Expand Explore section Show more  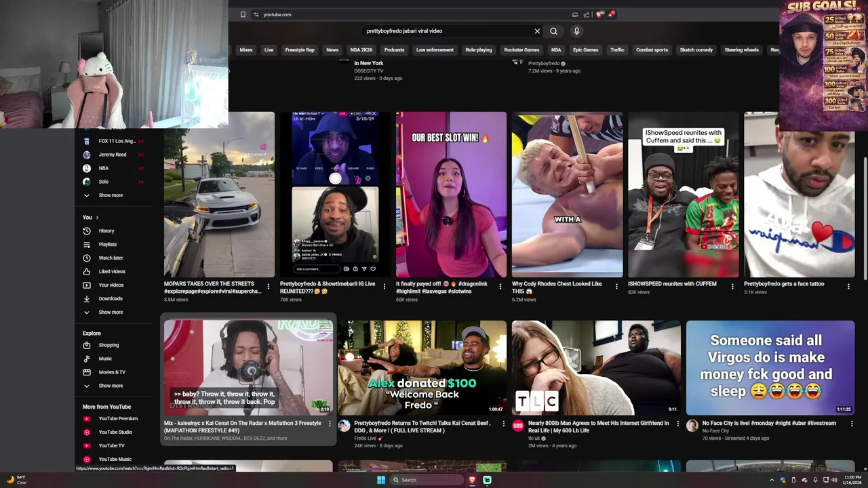point(111,386)
